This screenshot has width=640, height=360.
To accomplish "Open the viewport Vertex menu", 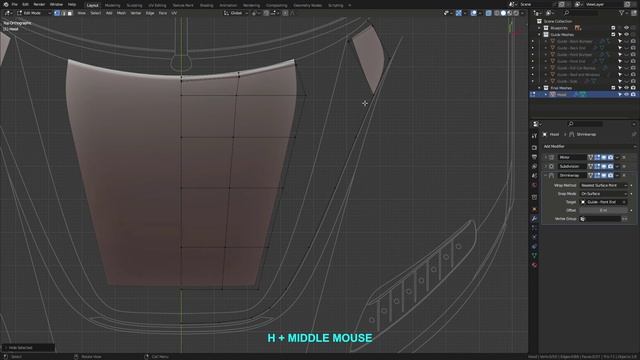I will tap(136, 13).
